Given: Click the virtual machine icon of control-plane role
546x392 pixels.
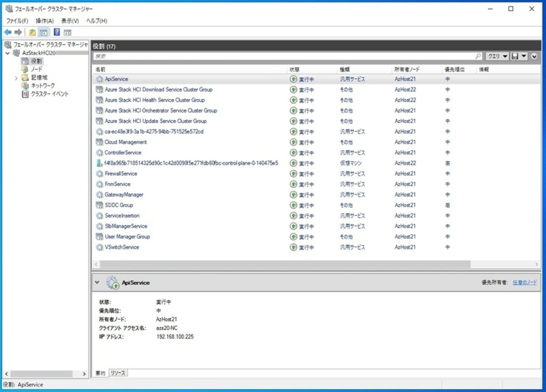Looking at the screenshot, I should pos(99,163).
